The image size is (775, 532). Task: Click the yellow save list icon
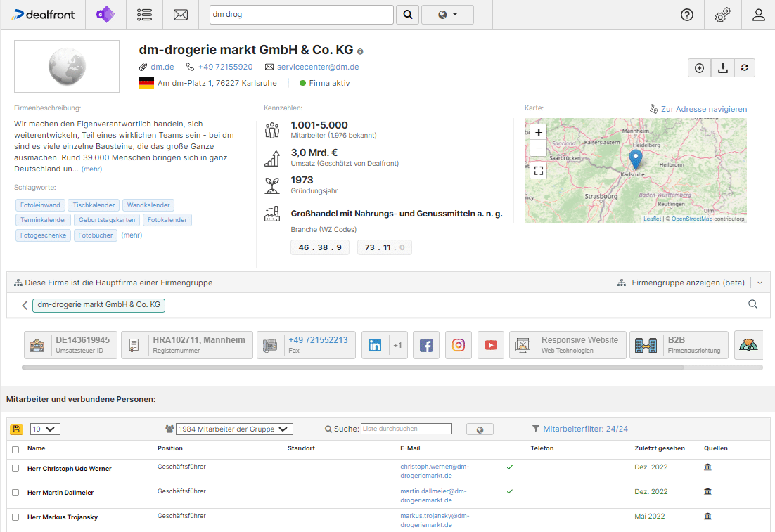pos(17,429)
